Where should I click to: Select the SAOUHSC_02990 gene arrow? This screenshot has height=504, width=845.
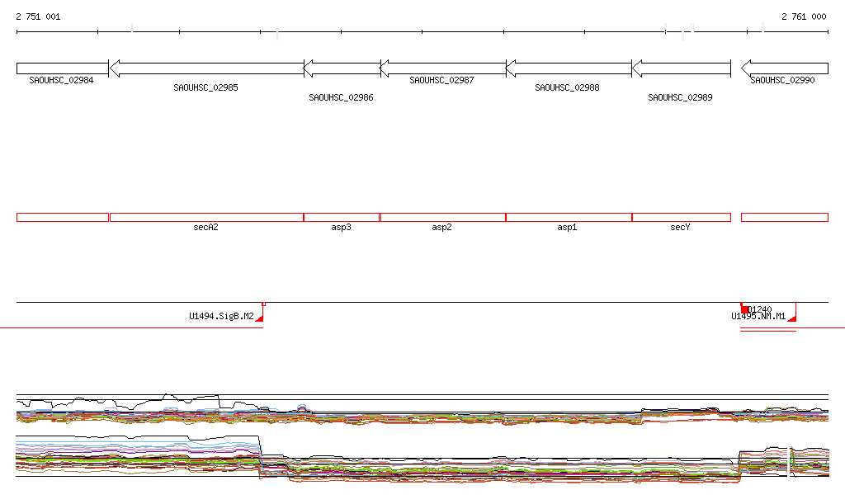pyautogui.click(x=784, y=68)
